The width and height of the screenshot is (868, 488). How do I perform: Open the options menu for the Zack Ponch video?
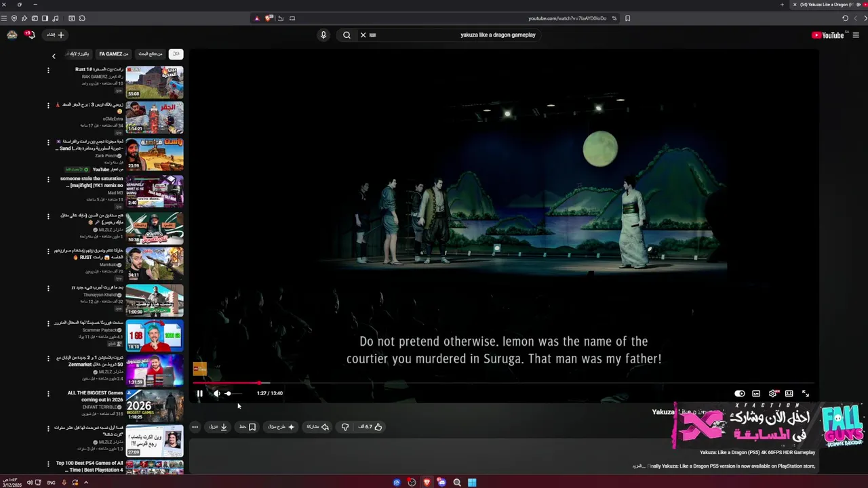click(x=48, y=142)
